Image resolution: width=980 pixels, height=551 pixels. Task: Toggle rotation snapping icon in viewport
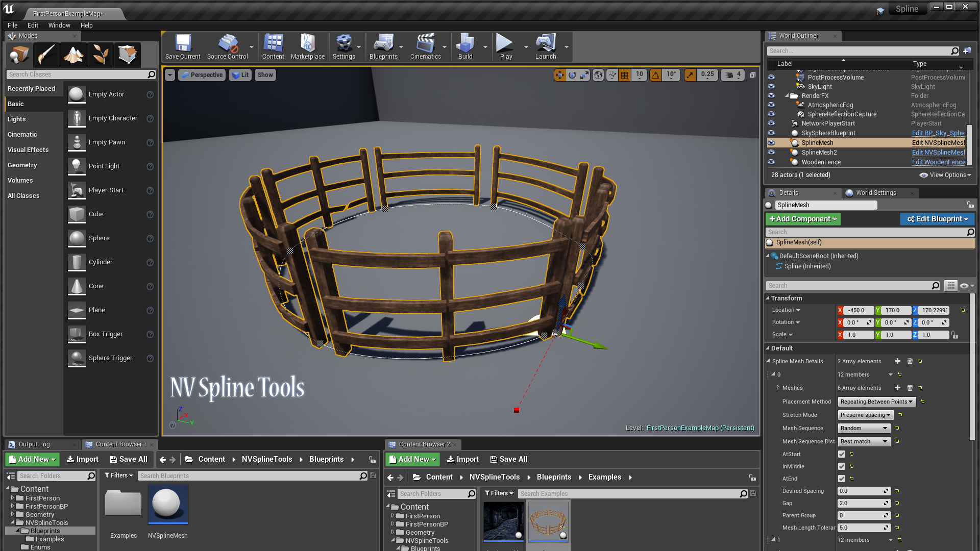655,75
